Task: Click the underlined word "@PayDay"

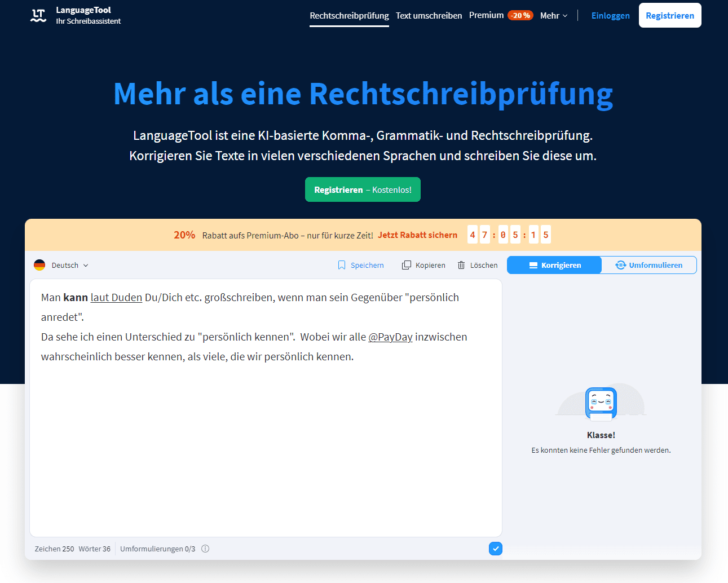Action: 390,337
